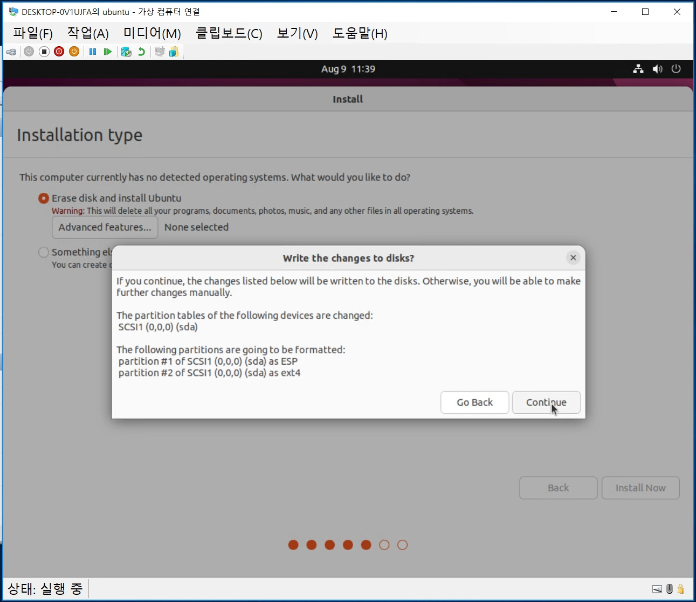This screenshot has width=696, height=602.
Task: Open the 작업(A) menu
Action: [x=88, y=33]
